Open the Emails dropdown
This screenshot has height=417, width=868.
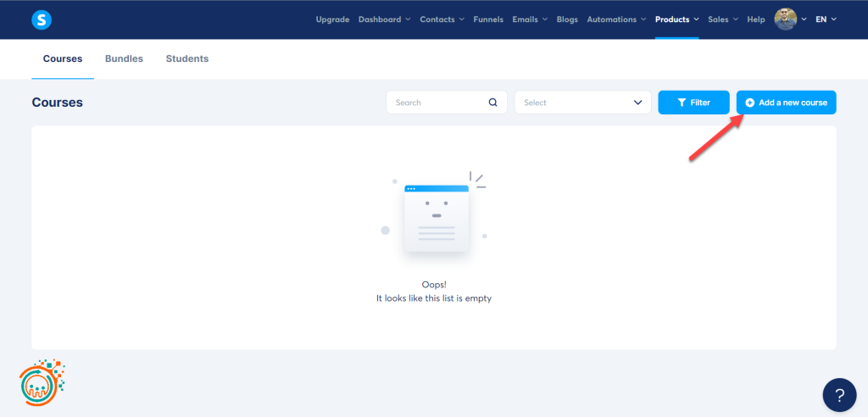[530, 19]
